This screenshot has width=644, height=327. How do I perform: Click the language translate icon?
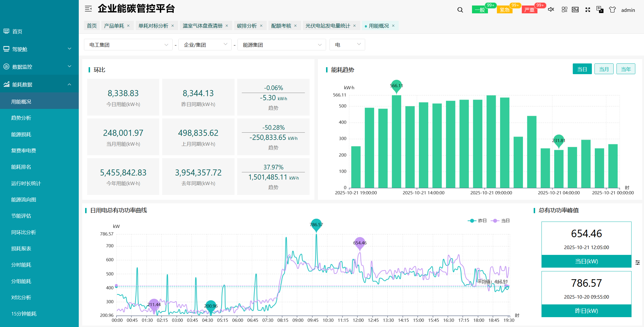pos(600,10)
